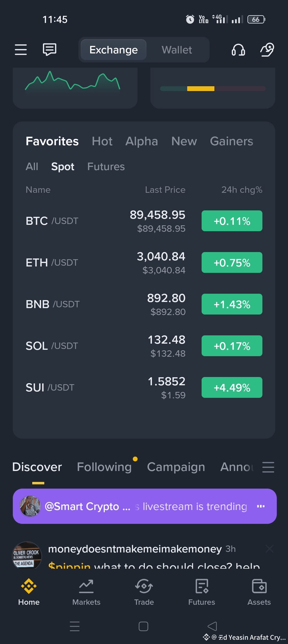Switch to Wallet mode toggle

click(177, 50)
